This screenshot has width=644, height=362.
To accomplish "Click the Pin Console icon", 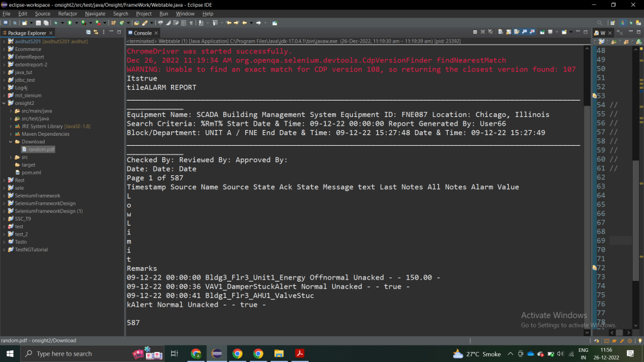I will [542, 32].
